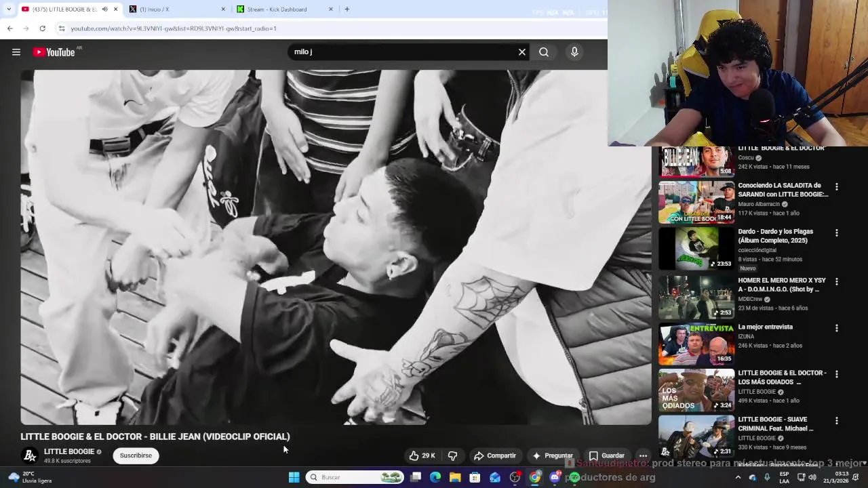Click the Guardar save button
Screen dimensions: 868x488
click(606, 455)
